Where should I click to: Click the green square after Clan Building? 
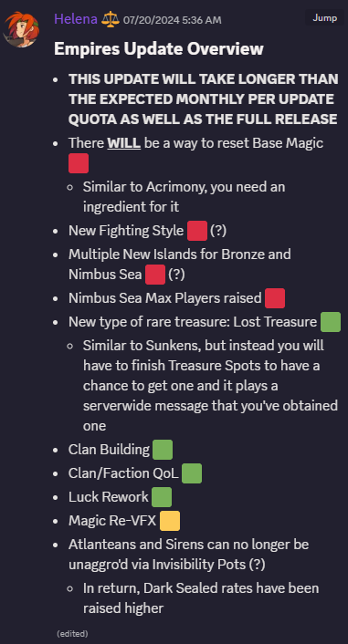[x=163, y=450]
